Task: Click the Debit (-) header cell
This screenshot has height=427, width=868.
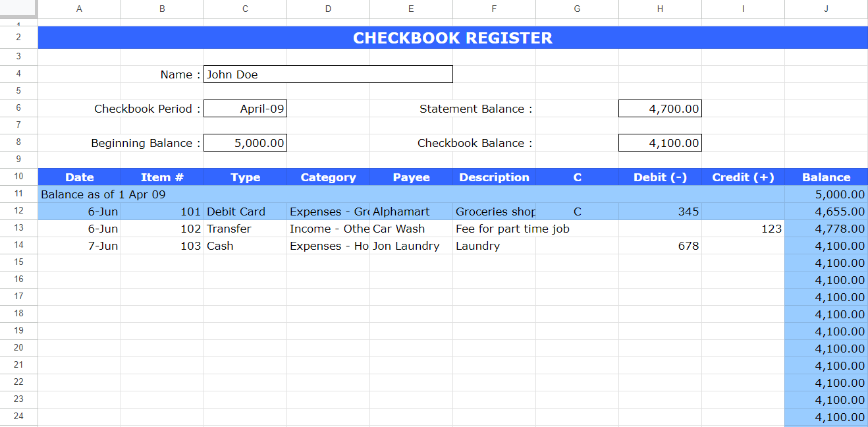Action: pyautogui.click(x=660, y=177)
